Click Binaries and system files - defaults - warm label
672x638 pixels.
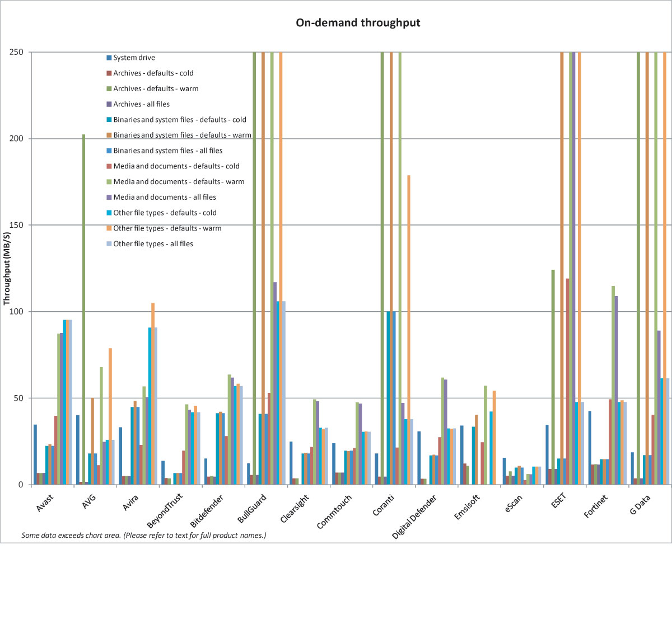click(182, 135)
